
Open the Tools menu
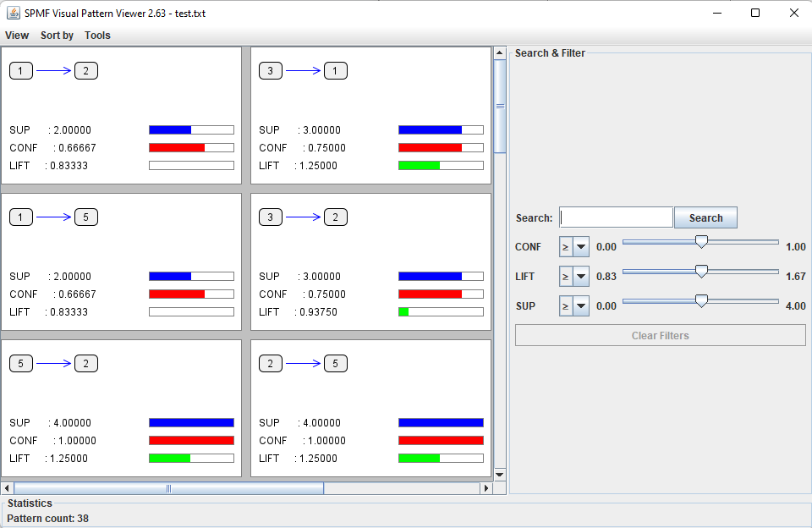(x=97, y=36)
